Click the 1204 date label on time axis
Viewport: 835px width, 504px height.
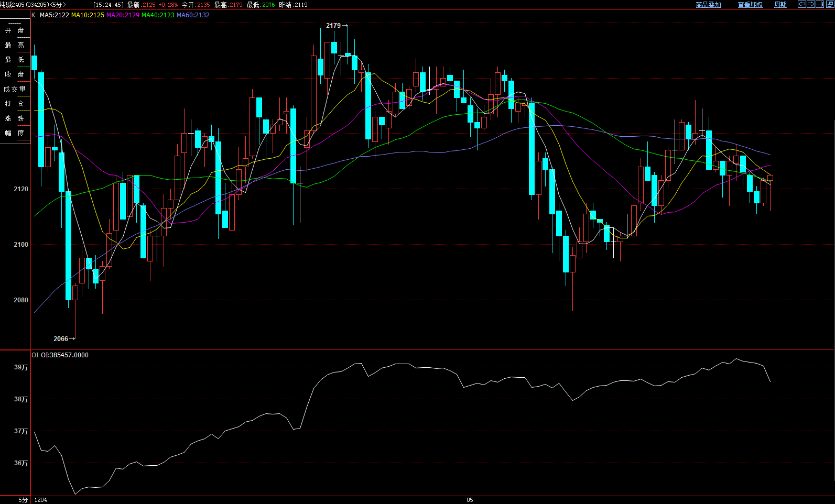[41, 500]
